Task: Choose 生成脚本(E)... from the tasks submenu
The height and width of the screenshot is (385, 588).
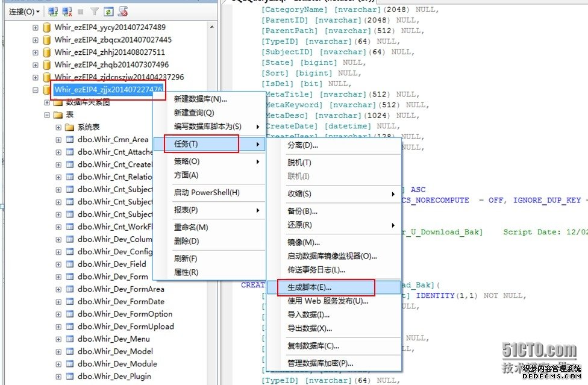Action: pyautogui.click(x=310, y=288)
